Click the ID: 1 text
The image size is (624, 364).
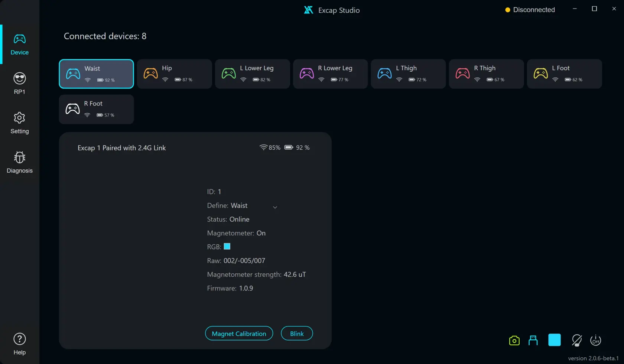[214, 192]
